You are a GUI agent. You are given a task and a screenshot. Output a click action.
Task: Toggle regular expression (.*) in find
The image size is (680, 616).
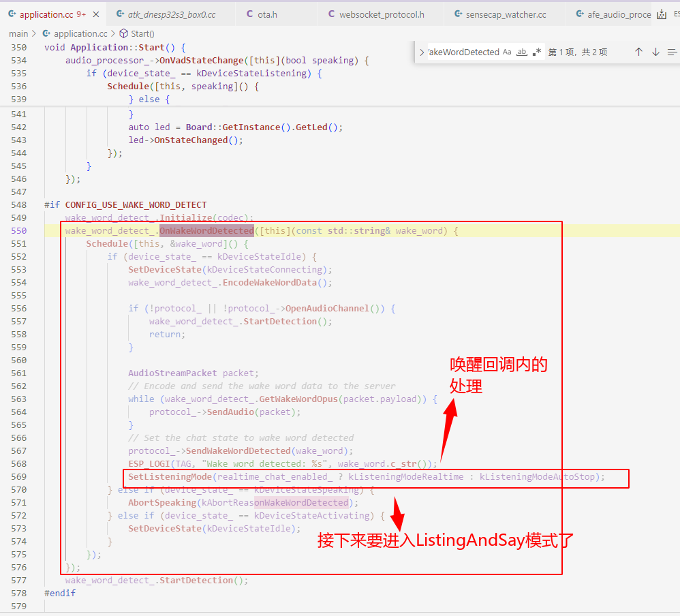click(537, 52)
